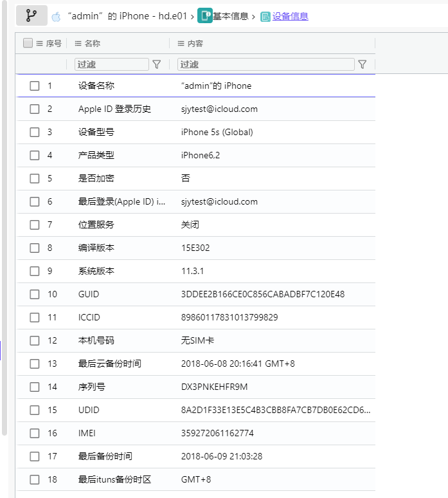Image resolution: width=448 pixels, height=498 pixels.
Task: Select 2018-06-09 21:03:28 backup time
Action: click(222, 456)
